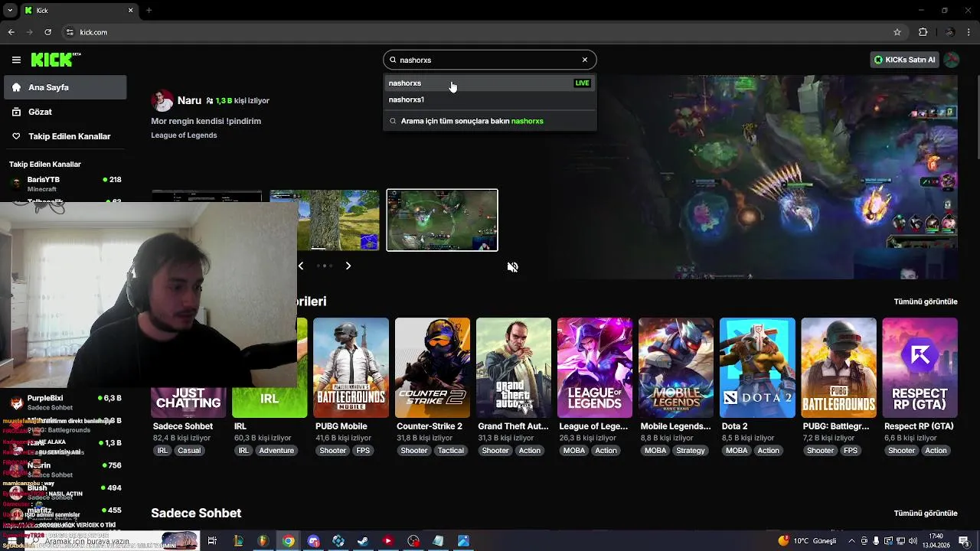The width and height of the screenshot is (980, 551).
Task: Go to next carousel slide arrow
Action: [x=348, y=266]
